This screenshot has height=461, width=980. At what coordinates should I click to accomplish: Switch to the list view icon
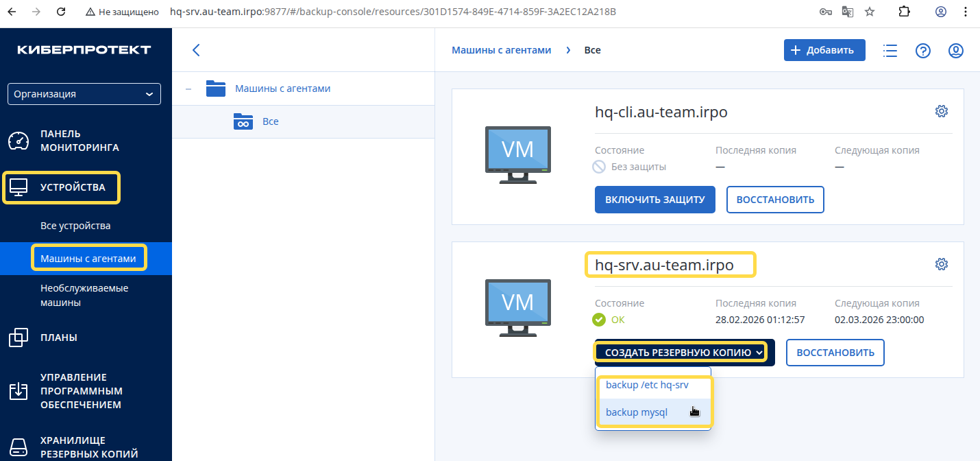[890, 51]
